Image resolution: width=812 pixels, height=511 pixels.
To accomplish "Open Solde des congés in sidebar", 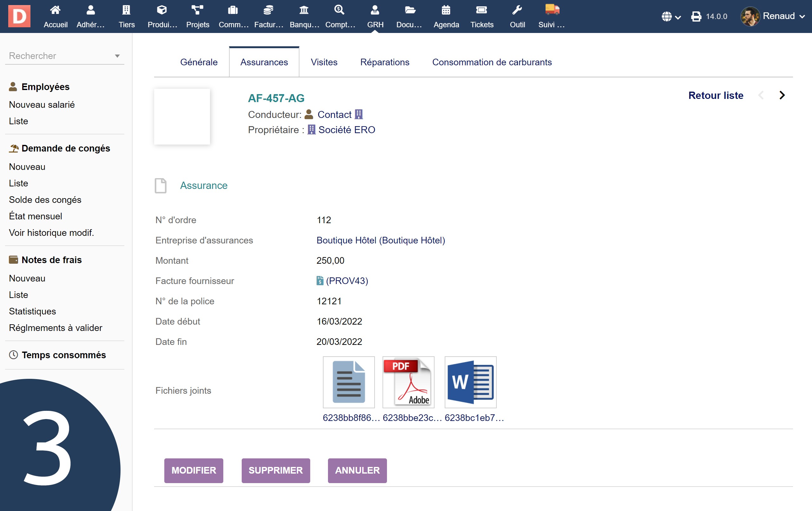I will coord(45,199).
